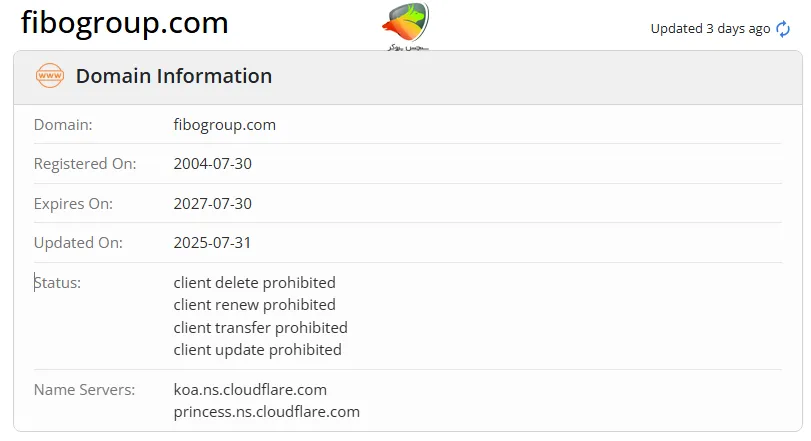Click the fibogroup.com page title

[x=125, y=23]
